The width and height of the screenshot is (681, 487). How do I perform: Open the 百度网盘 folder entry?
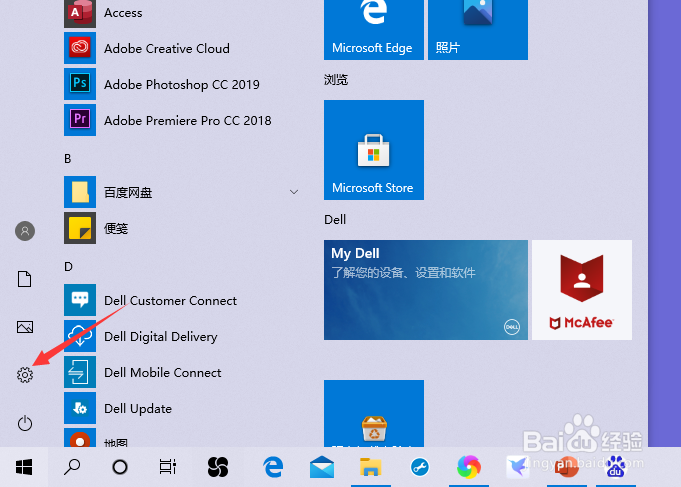pyautogui.click(x=182, y=192)
